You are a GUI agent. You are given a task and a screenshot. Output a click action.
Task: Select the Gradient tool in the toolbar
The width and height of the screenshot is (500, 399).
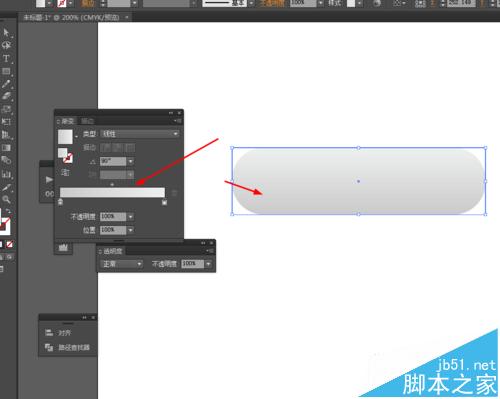pyautogui.click(x=6, y=148)
